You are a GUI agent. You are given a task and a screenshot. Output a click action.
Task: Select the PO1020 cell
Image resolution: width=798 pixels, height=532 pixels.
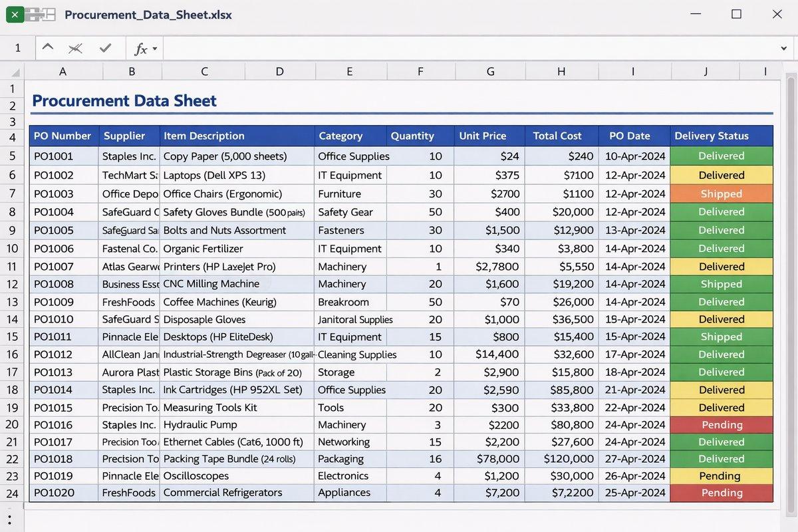point(64,493)
